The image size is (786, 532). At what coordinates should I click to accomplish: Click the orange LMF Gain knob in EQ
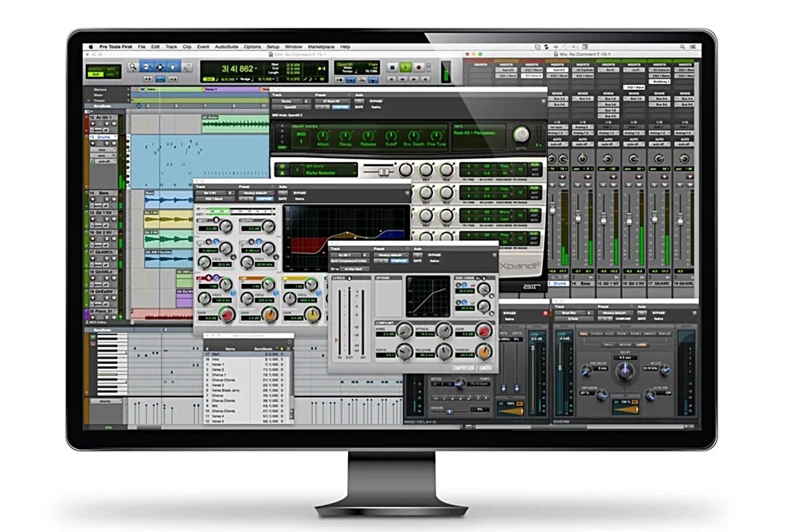[x=270, y=315]
